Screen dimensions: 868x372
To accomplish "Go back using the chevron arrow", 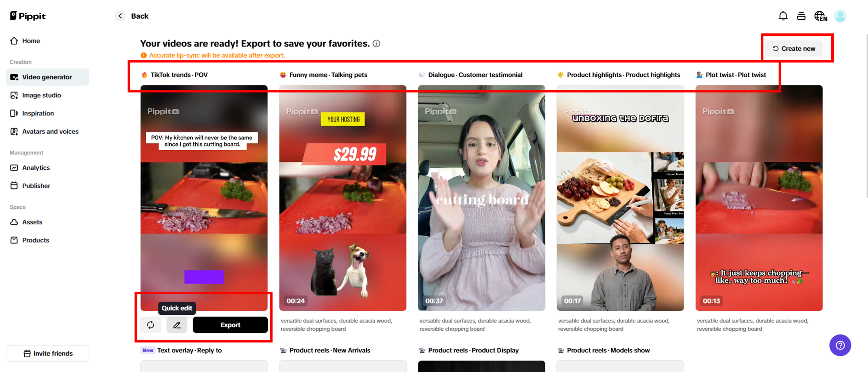I will click(120, 16).
